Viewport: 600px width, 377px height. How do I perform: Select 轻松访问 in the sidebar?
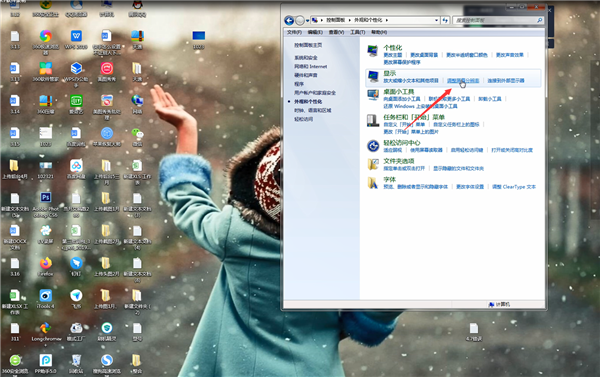(303, 119)
